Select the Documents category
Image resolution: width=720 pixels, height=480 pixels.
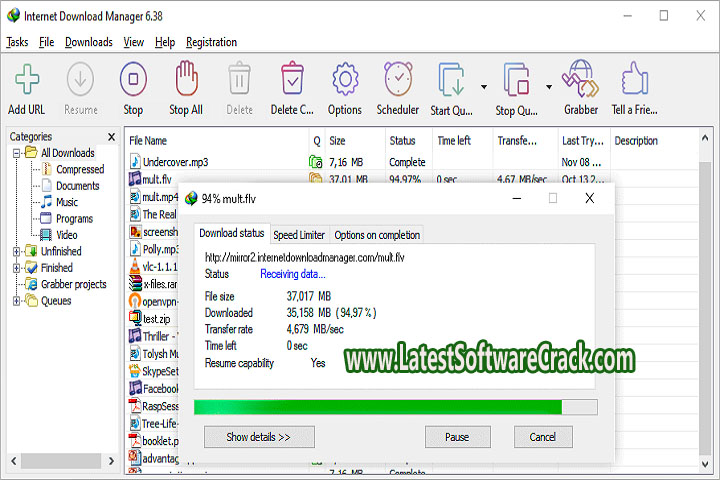(78, 186)
